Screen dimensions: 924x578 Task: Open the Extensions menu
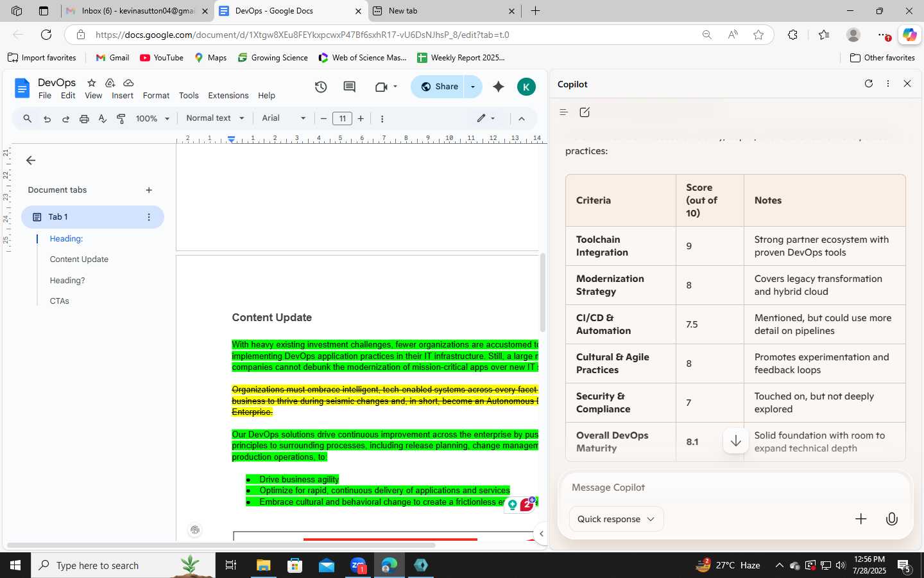pos(228,96)
